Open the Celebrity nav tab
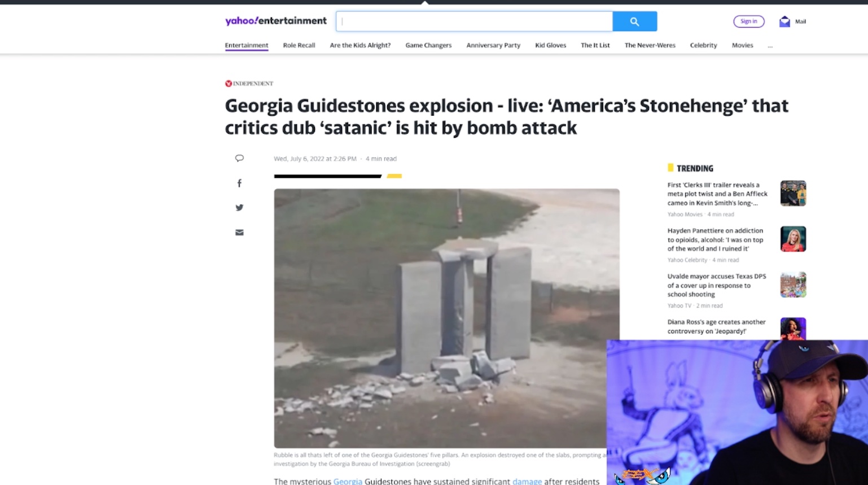868x485 pixels. pyautogui.click(x=703, y=45)
